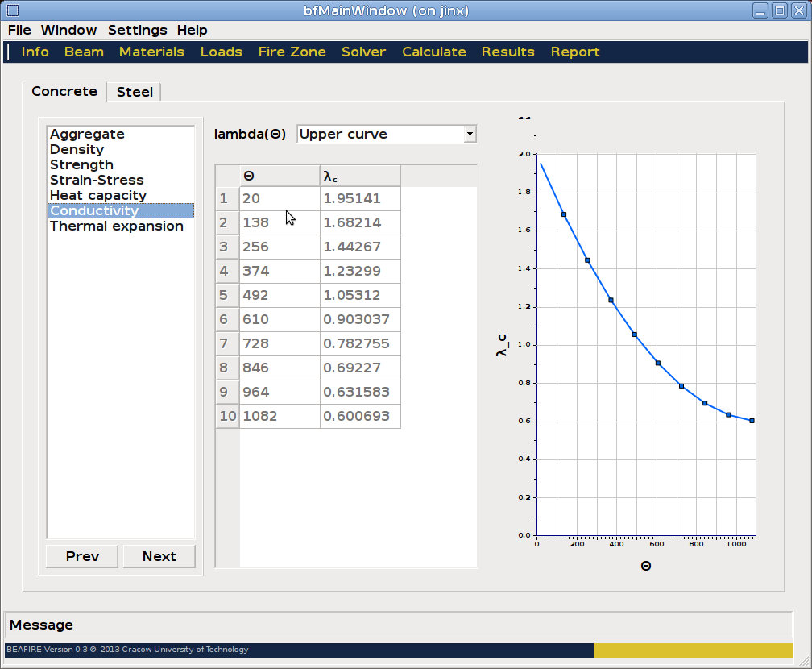Select Thermal expansion in the list

[x=117, y=226]
